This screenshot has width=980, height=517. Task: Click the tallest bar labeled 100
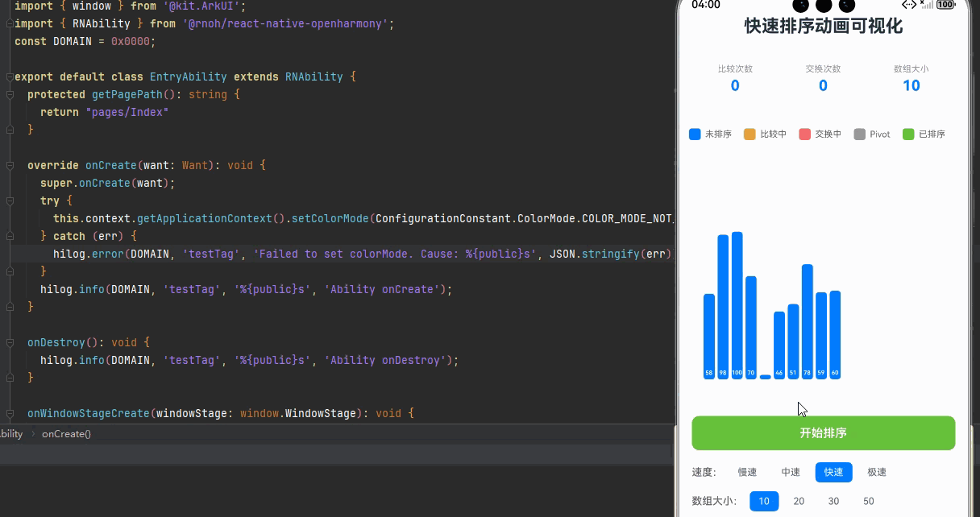737,305
